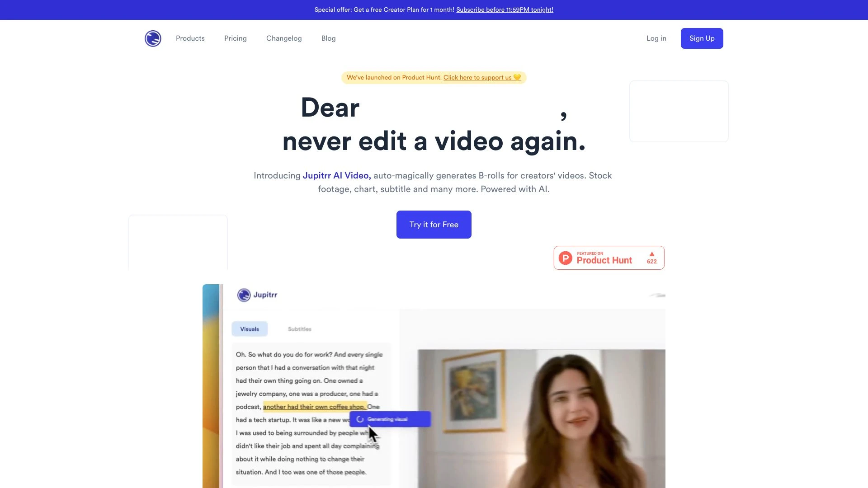
Task: Click the Jupitrr avatar icon in demo panel
Action: click(244, 294)
